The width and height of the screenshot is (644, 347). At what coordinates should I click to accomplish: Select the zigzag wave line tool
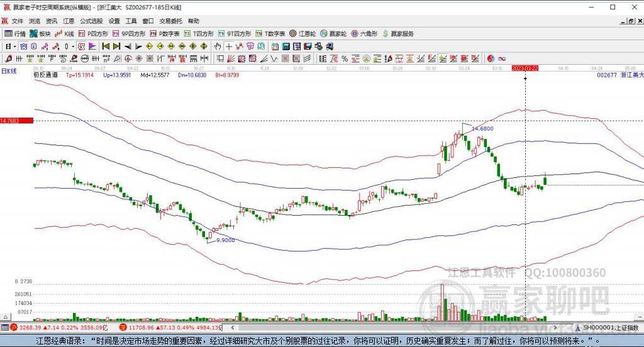pos(274,58)
